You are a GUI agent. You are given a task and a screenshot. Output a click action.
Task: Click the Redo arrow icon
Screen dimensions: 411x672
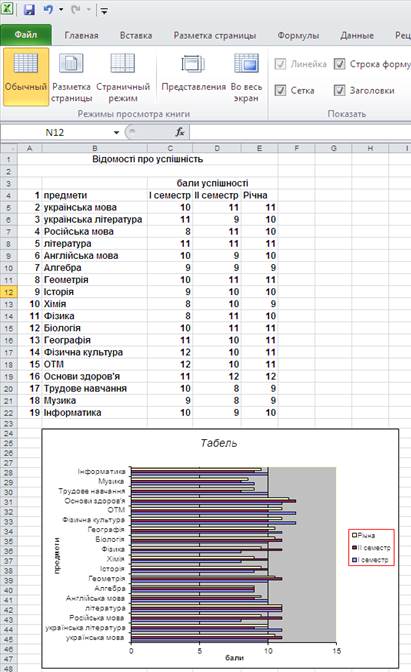point(75,9)
